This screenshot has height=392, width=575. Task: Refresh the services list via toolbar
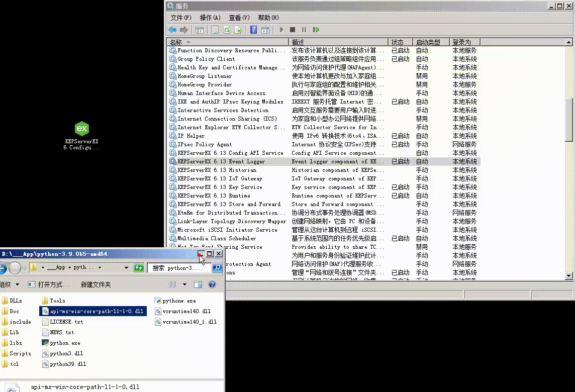point(227,30)
